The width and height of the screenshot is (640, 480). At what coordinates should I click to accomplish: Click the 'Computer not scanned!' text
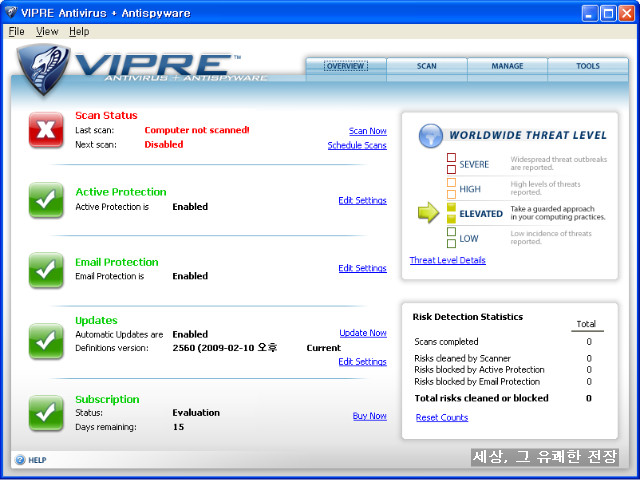tap(197, 130)
